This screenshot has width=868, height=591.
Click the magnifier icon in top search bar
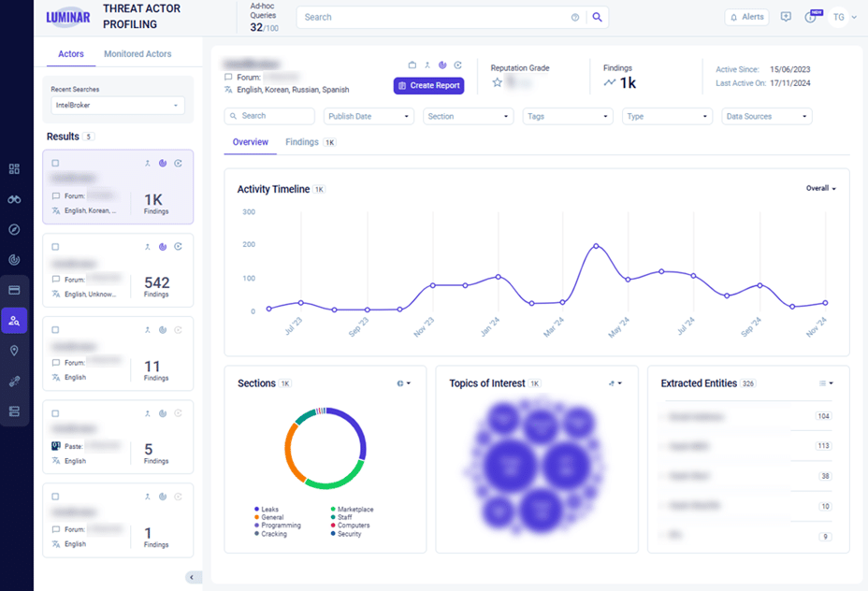click(598, 17)
